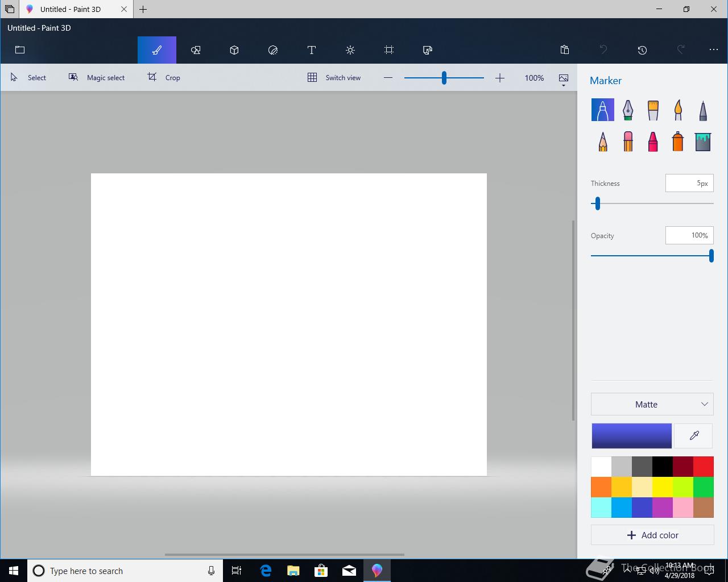
Task: Click the eyedropper color picker
Action: click(x=694, y=435)
